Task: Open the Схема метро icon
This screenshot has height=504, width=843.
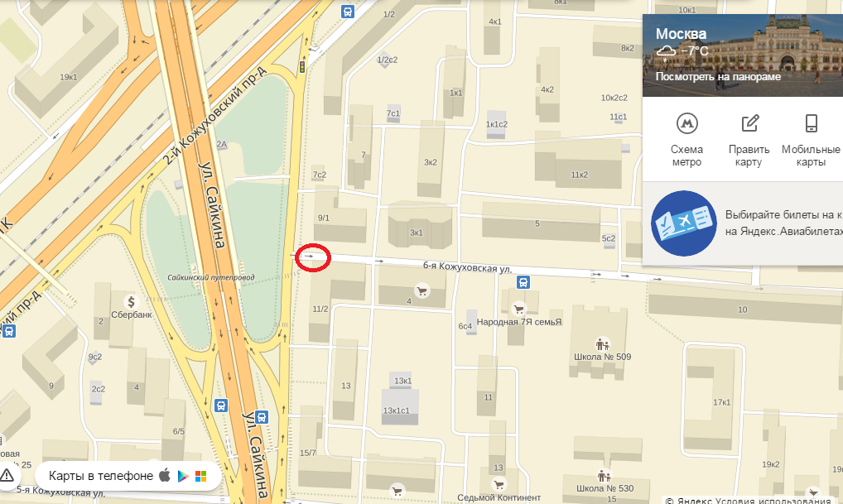Action: 686,123
